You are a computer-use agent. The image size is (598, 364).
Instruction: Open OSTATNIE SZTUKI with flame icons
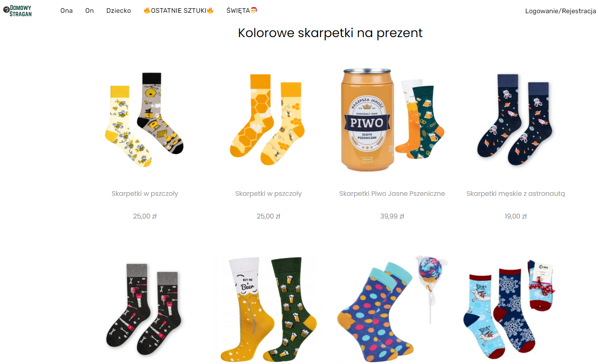[x=178, y=11]
